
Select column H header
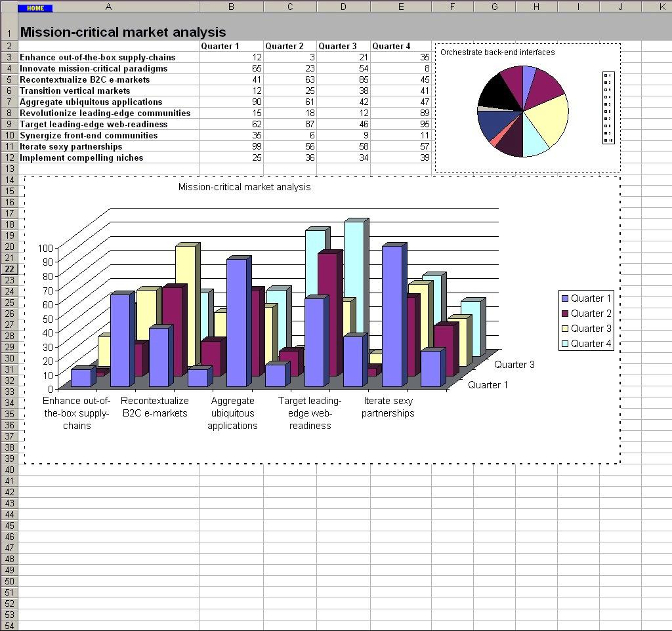(x=537, y=7)
